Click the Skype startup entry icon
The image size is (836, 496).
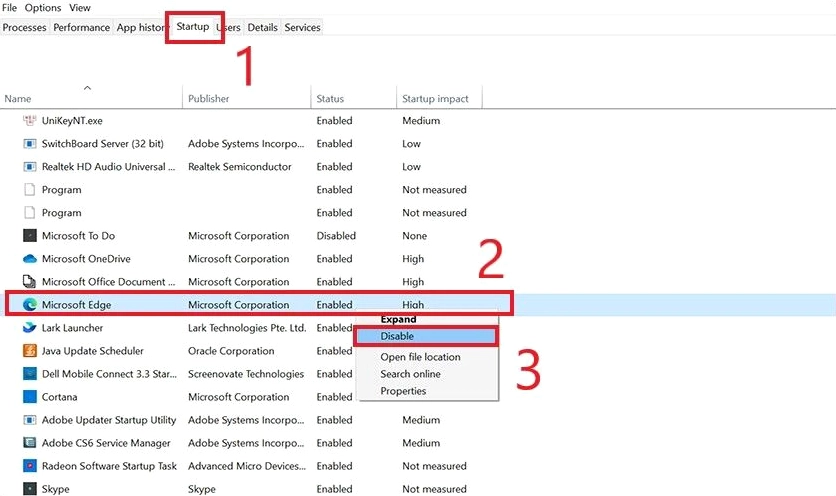[x=29, y=489]
